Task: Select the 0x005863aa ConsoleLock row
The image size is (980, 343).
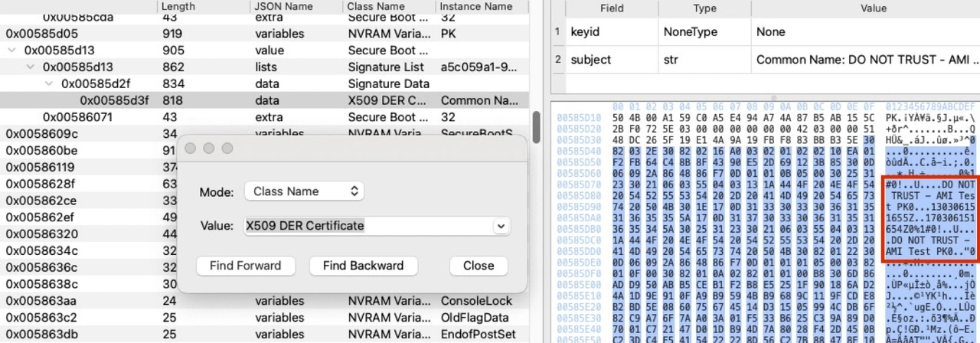Action: click(77, 301)
